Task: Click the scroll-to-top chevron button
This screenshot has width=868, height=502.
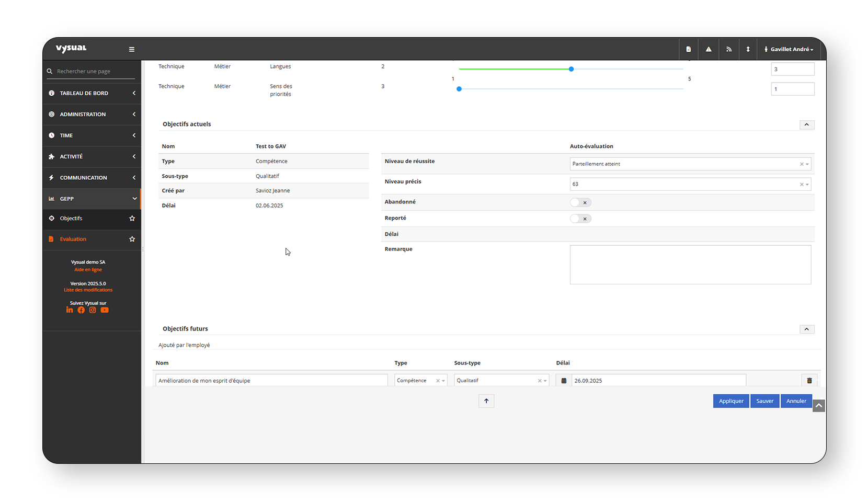Action: click(x=819, y=406)
